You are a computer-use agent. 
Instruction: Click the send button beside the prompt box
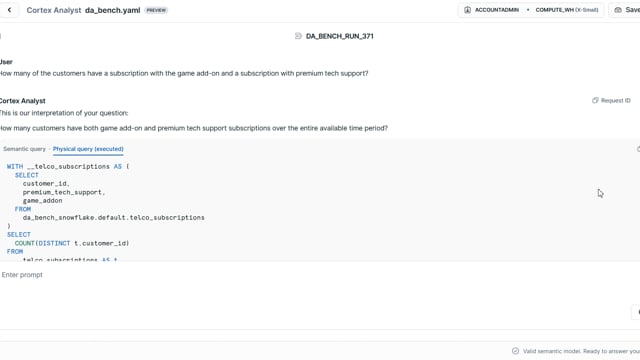point(637,312)
